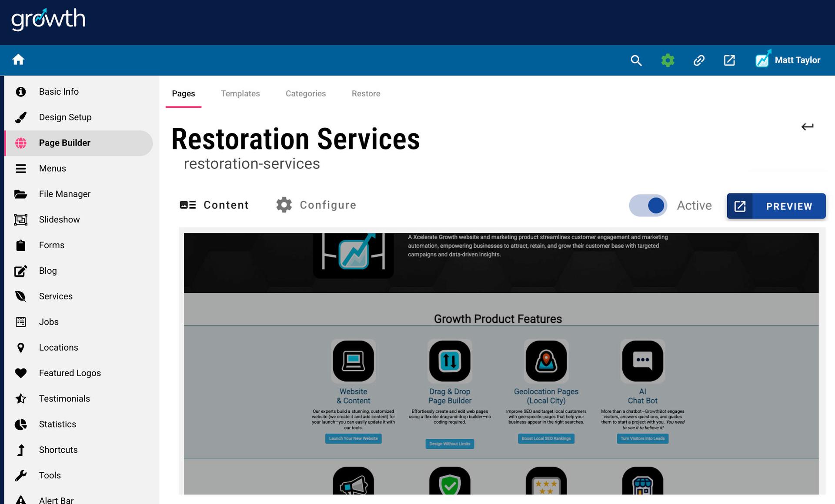Click the back return arrow icon
Image resolution: width=835 pixels, height=504 pixels.
[x=807, y=127]
